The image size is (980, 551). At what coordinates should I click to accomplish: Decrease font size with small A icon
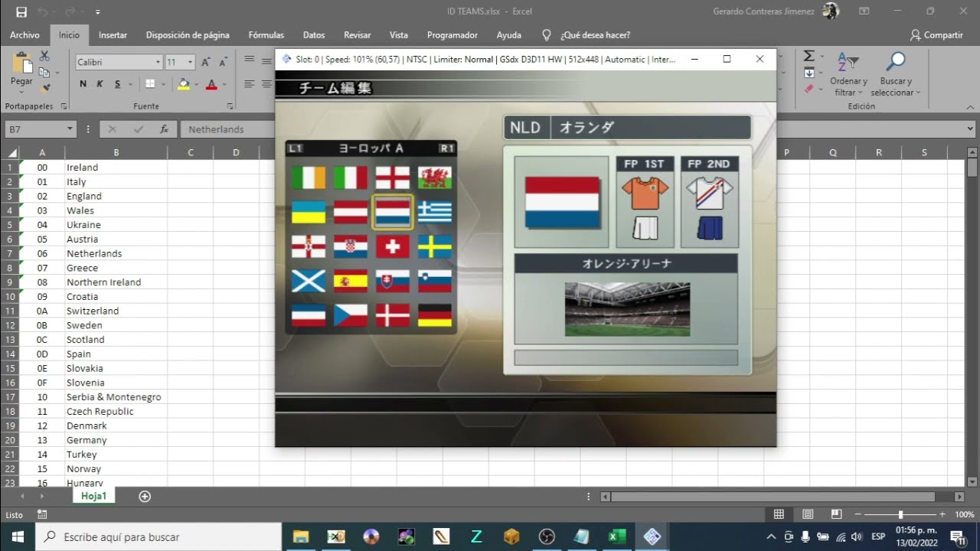click(x=223, y=62)
